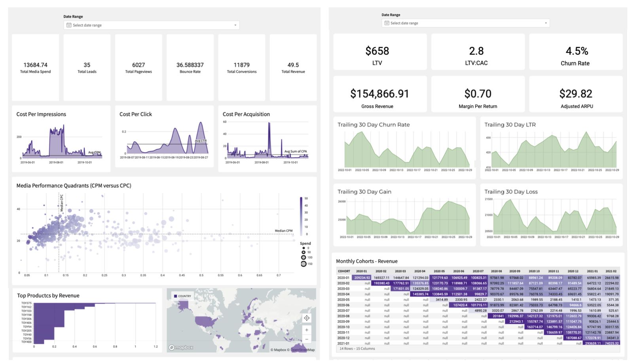
Task: Click the Median CPC label in quadrant chart
Action: 62,203
